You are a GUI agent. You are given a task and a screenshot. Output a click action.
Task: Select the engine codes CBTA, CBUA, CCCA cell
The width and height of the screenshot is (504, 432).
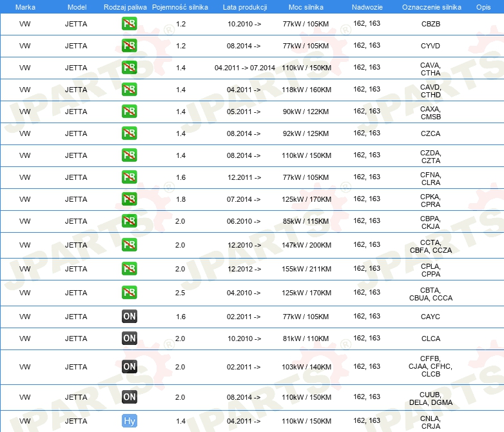pyautogui.click(x=431, y=294)
